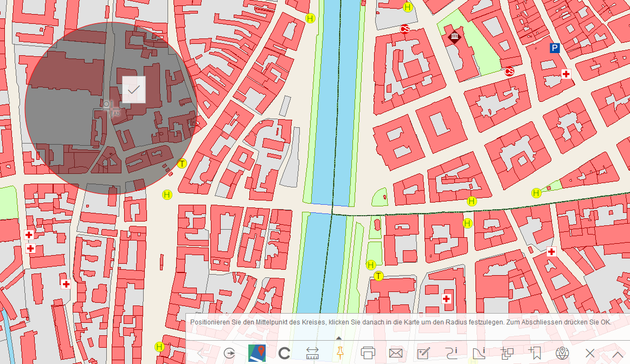
Task: Open Google Maps view icon
Action: pyautogui.click(x=256, y=353)
